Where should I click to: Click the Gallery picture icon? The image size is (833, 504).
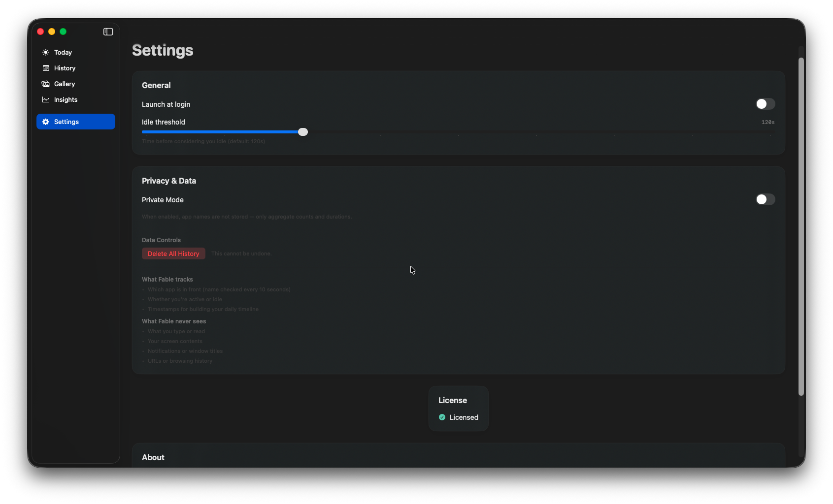point(45,84)
